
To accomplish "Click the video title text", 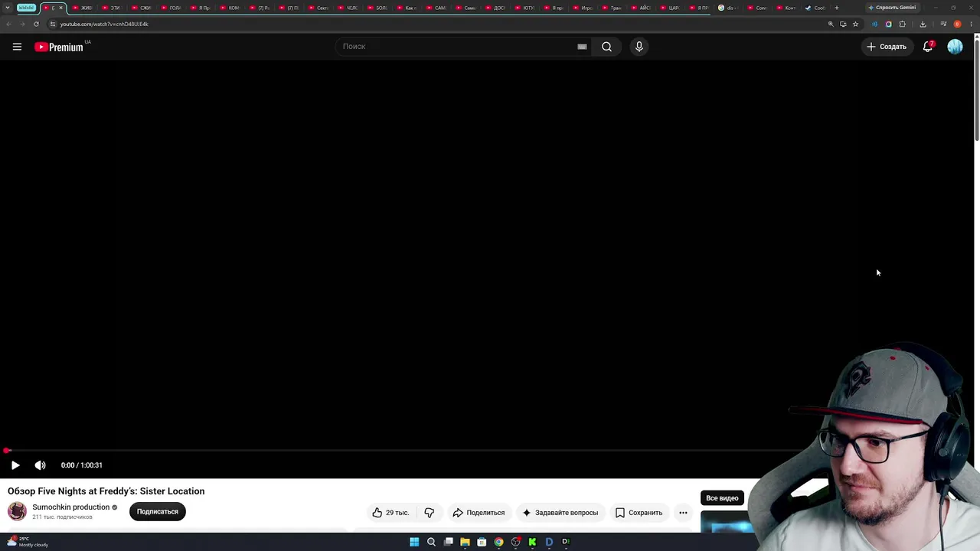I will (x=106, y=491).
